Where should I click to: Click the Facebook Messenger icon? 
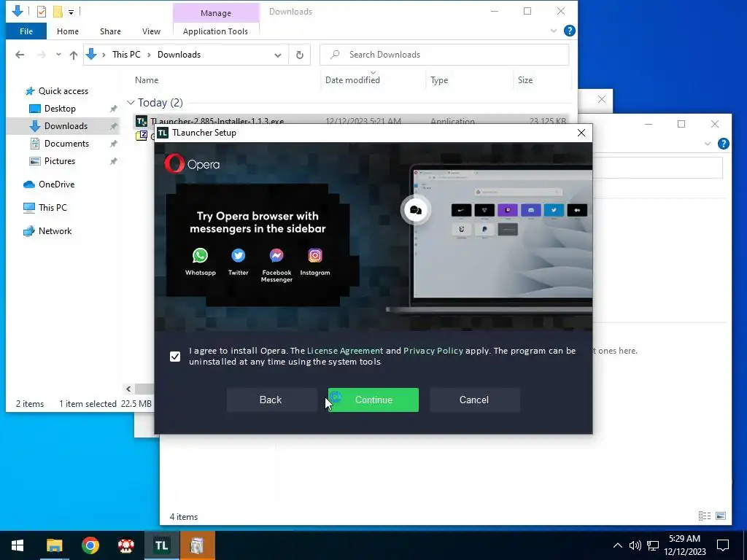(x=276, y=256)
